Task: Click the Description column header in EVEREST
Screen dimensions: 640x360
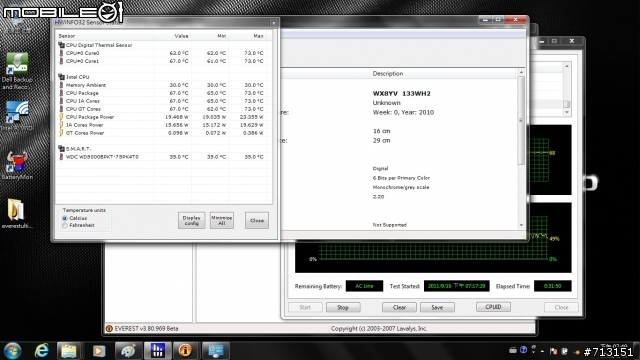Action: 388,74
